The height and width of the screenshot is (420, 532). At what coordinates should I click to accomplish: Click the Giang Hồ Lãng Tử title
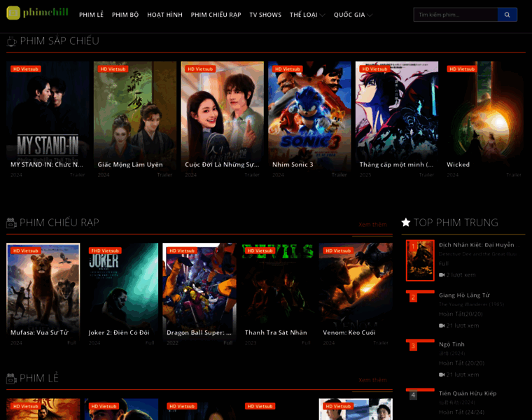click(x=464, y=295)
